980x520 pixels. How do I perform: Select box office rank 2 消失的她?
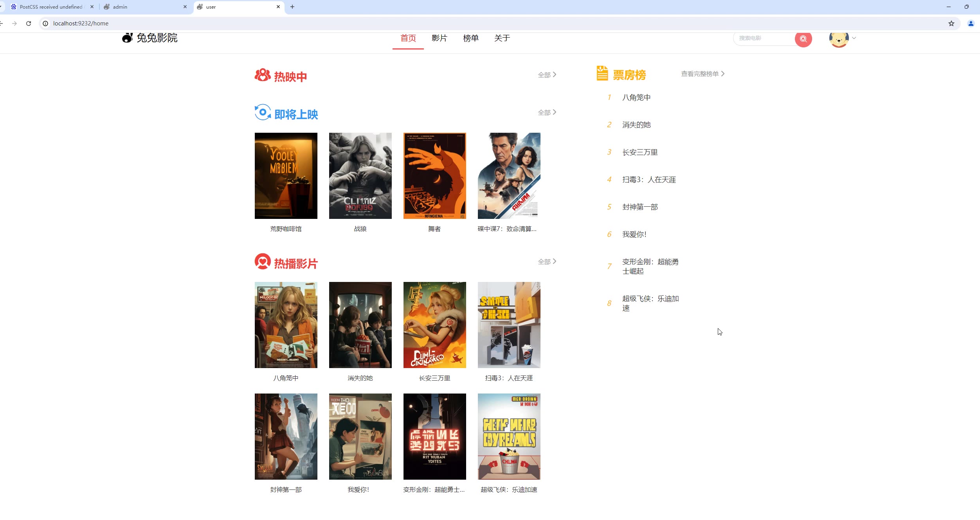(637, 125)
